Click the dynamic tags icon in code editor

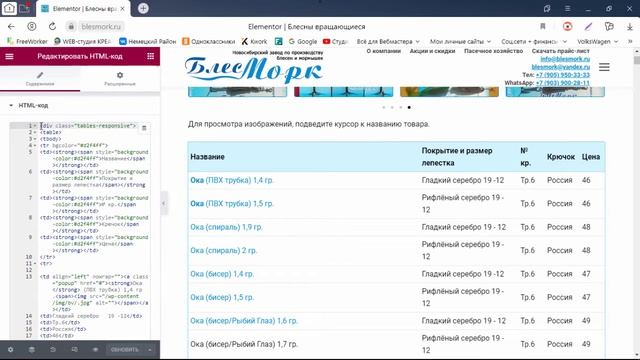tap(144, 128)
